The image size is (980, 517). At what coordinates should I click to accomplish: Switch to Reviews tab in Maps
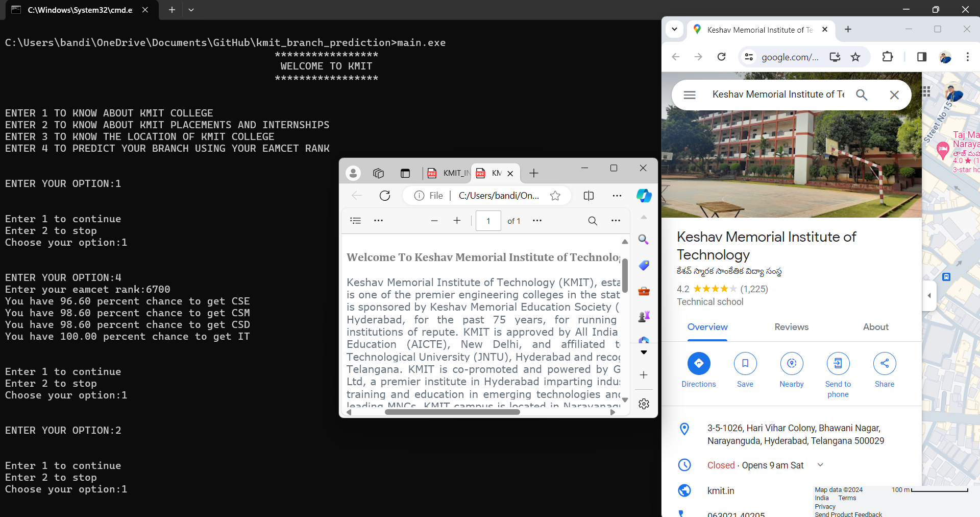click(792, 327)
